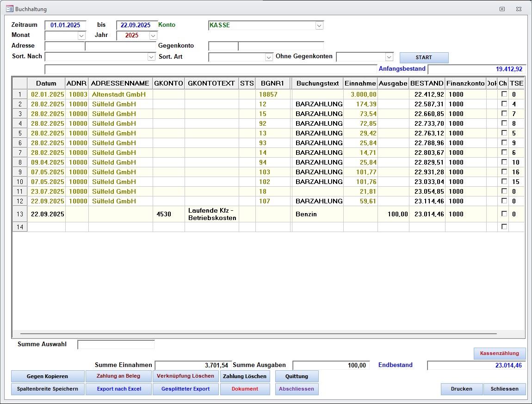Image resolution: width=532 pixels, height=404 pixels.
Task: Enable the checkbox in empty row 14
Action: tap(504, 227)
